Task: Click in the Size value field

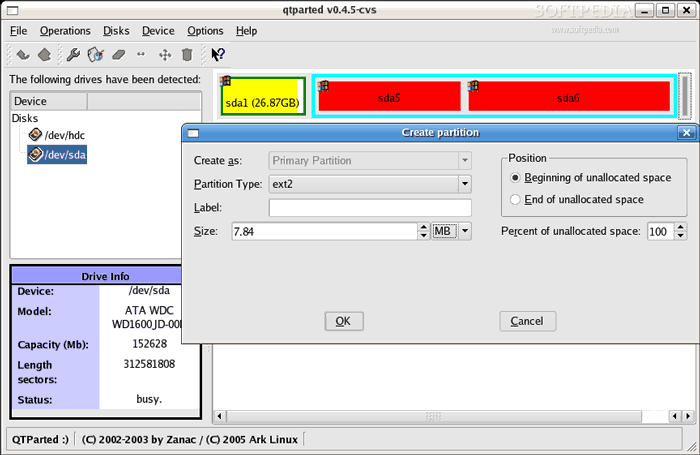Action: [x=325, y=231]
